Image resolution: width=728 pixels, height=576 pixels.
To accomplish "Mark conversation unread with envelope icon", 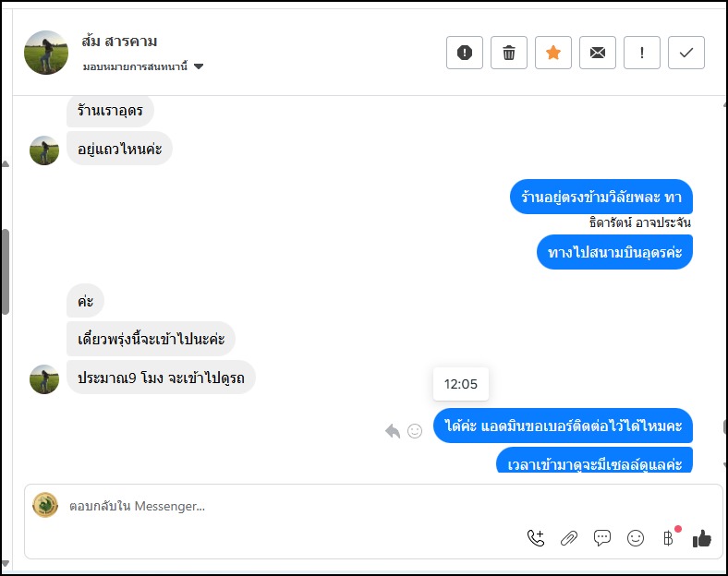I will coord(598,53).
